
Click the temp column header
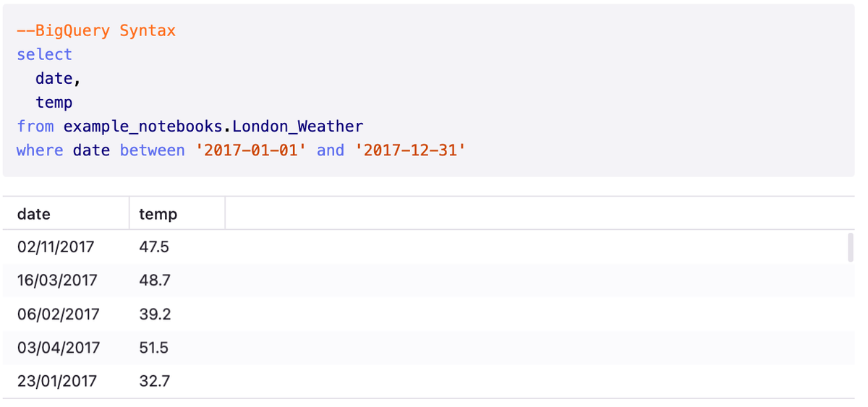tap(158, 214)
